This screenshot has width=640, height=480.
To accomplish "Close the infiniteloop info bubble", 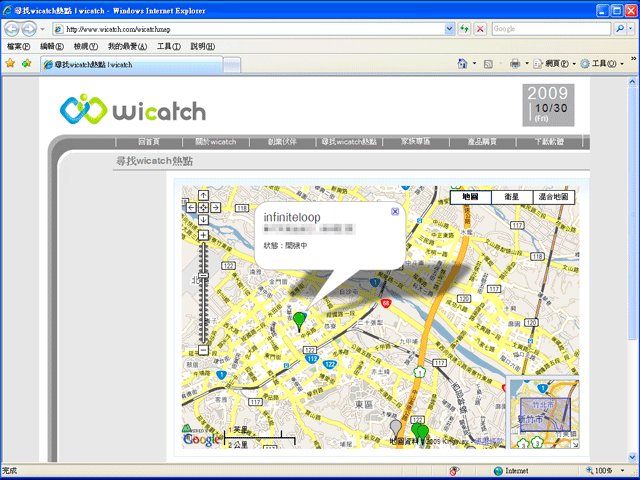I will pyautogui.click(x=395, y=211).
